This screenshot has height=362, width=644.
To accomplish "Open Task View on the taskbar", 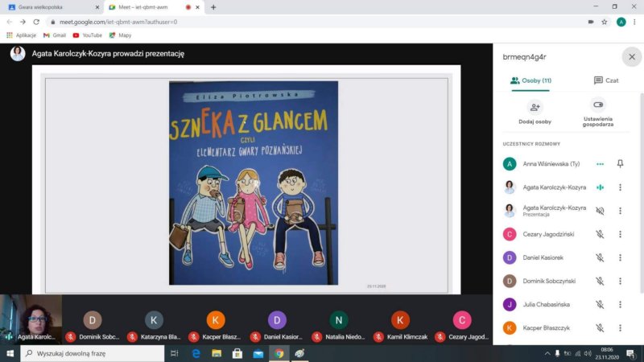I will (x=175, y=353).
